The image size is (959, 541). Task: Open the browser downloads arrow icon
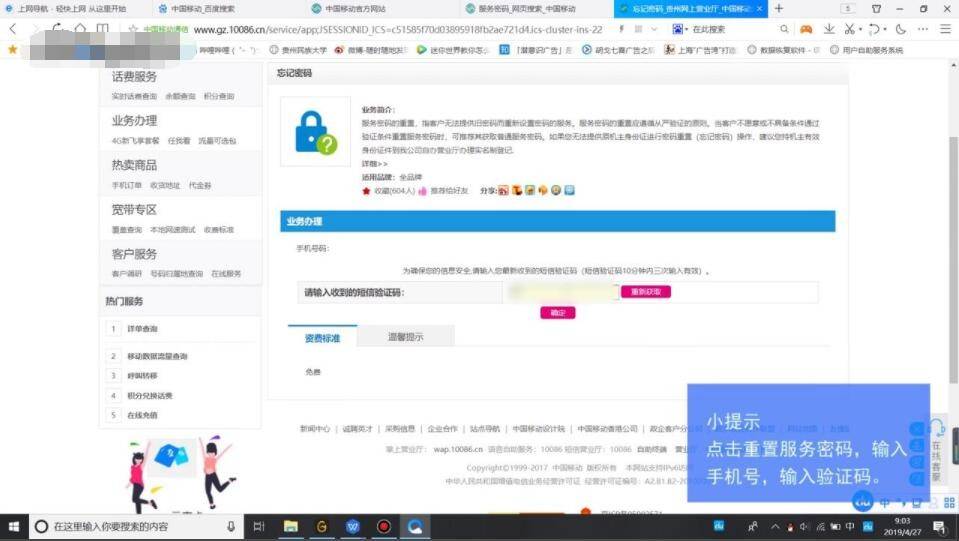[x=829, y=29]
